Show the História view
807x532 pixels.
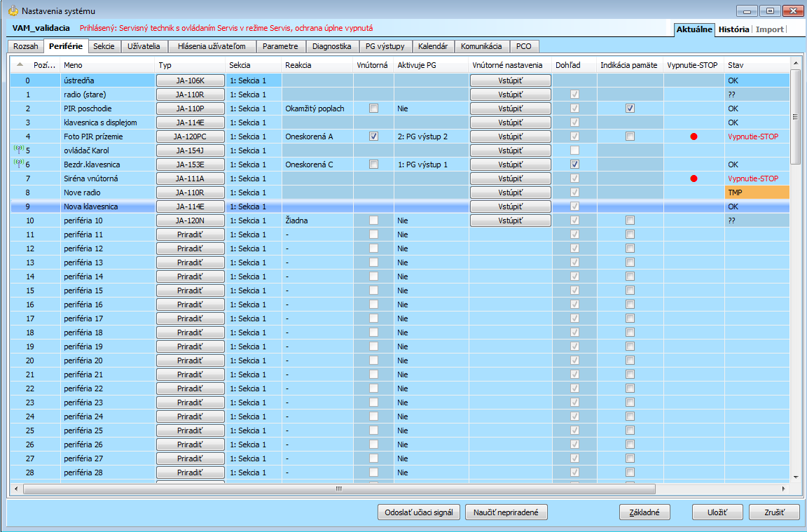[x=733, y=29]
